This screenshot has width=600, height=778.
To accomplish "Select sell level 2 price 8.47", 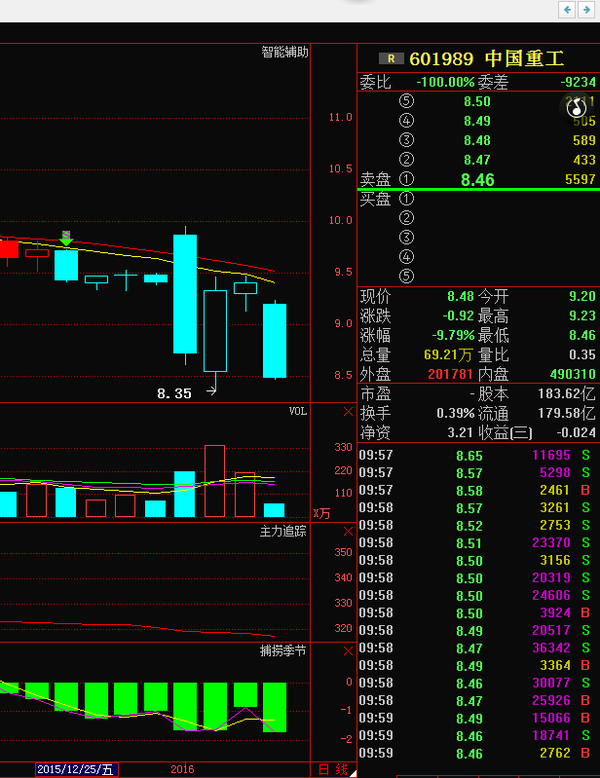I will [477, 160].
